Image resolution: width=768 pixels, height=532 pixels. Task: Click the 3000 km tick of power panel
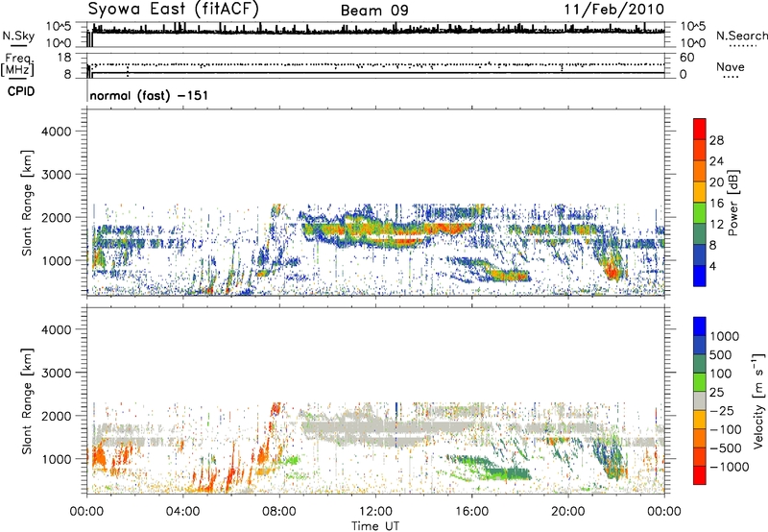tap(57, 175)
